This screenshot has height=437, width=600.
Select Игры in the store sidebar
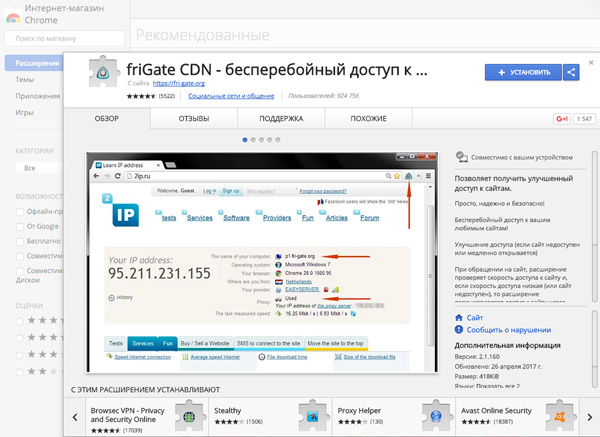point(25,113)
